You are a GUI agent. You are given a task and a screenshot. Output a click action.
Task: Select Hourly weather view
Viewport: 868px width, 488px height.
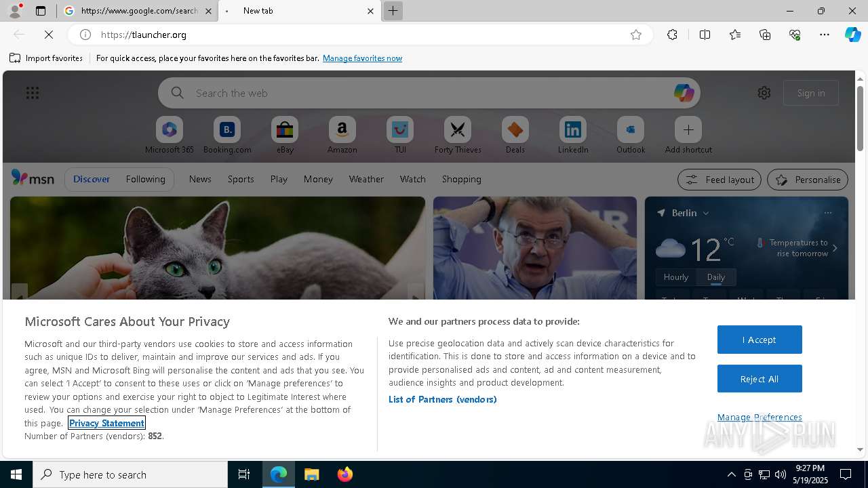[x=676, y=277]
